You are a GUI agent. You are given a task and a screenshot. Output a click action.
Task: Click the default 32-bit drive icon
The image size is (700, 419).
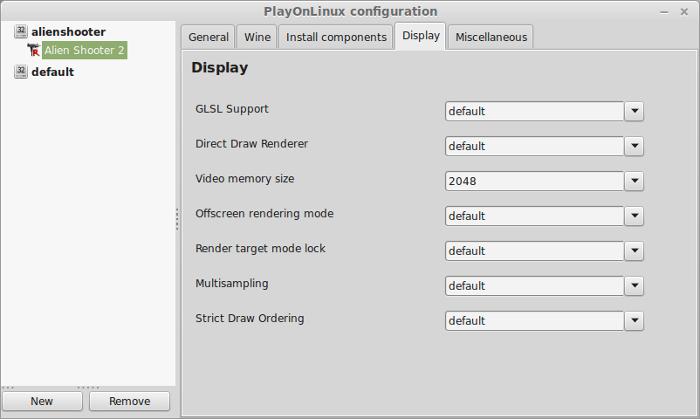pos(21,71)
